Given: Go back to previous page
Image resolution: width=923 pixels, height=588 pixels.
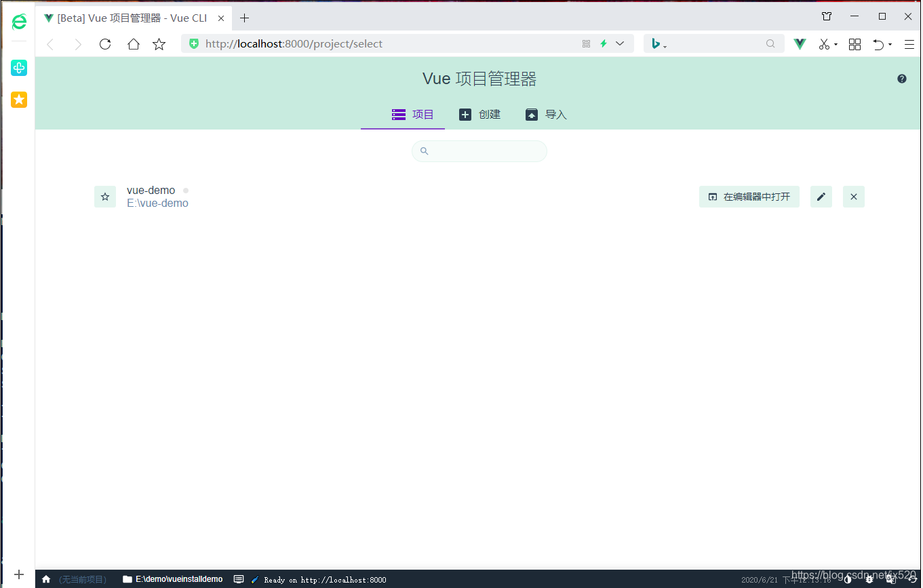Looking at the screenshot, I should (x=50, y=44).
